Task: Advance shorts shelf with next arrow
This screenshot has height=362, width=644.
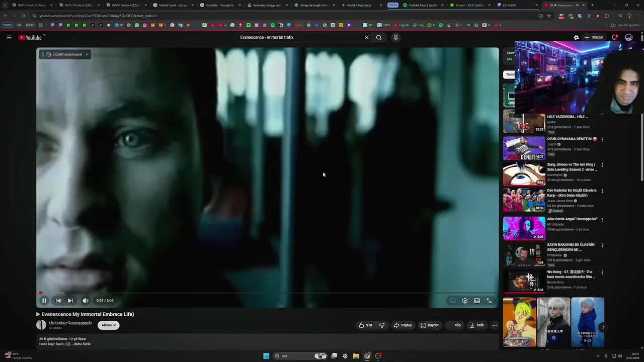Action: point(603,327)
